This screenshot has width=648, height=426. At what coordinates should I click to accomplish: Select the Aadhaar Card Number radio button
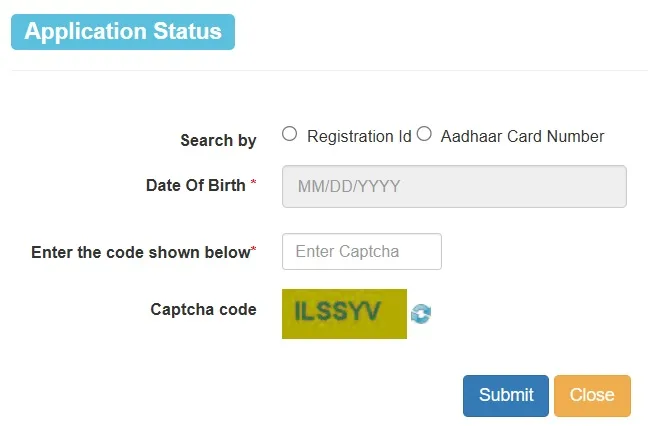point(424,134)
